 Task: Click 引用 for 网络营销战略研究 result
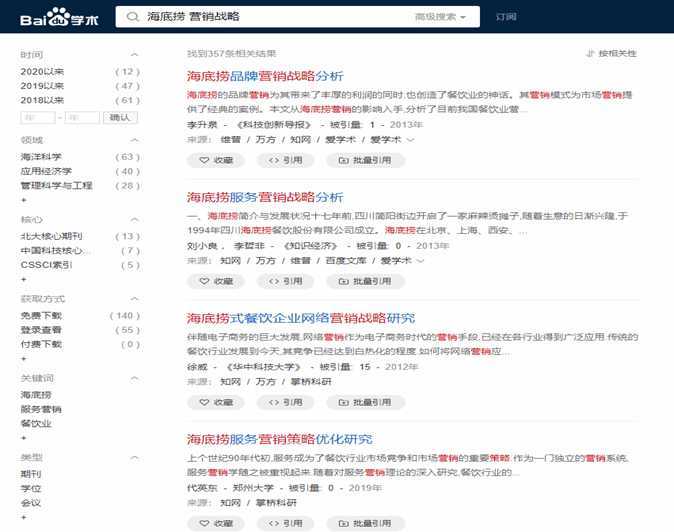(285, 402)
